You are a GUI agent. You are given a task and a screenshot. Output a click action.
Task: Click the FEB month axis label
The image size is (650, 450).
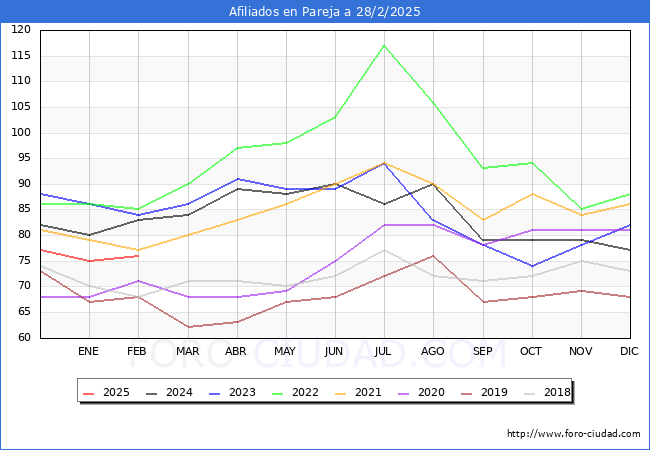coord(137,351)
